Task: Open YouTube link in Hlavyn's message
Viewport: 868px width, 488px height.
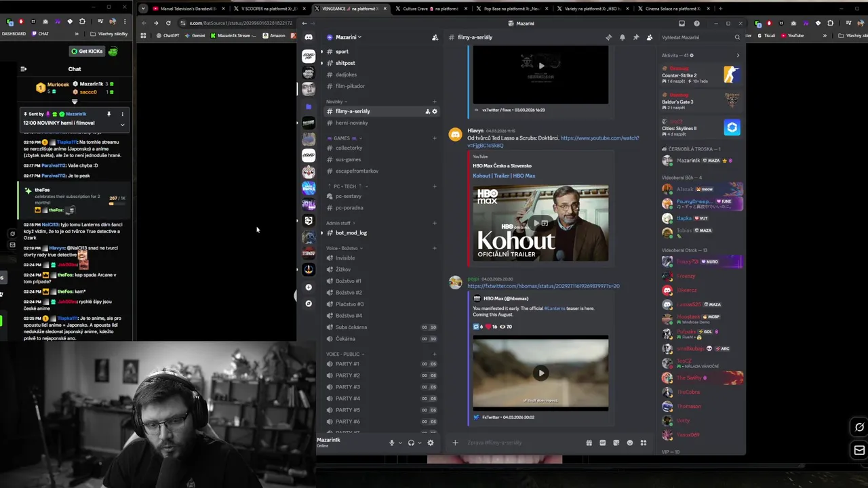Action: 553,142
